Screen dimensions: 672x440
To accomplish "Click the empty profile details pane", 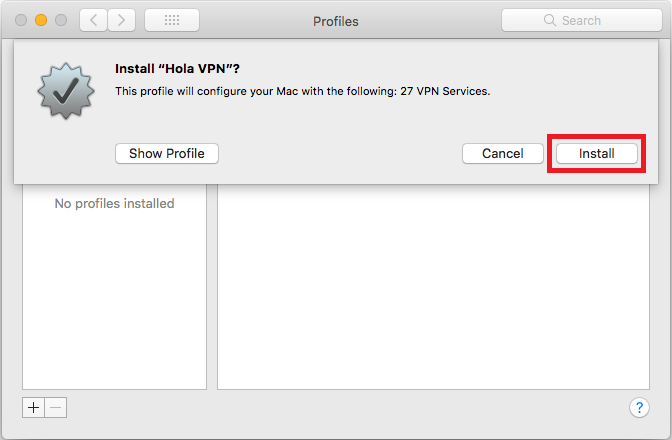I will pos(433,286).
